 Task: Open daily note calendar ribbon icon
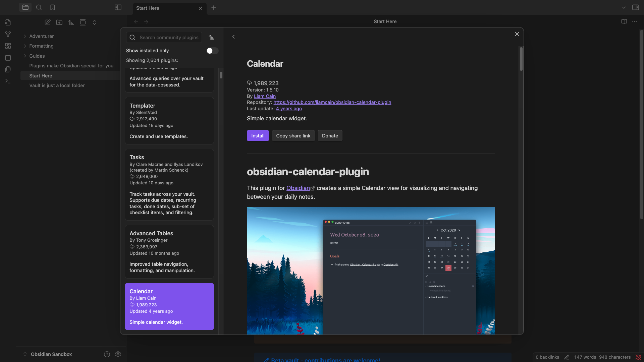tap(8, 58)
